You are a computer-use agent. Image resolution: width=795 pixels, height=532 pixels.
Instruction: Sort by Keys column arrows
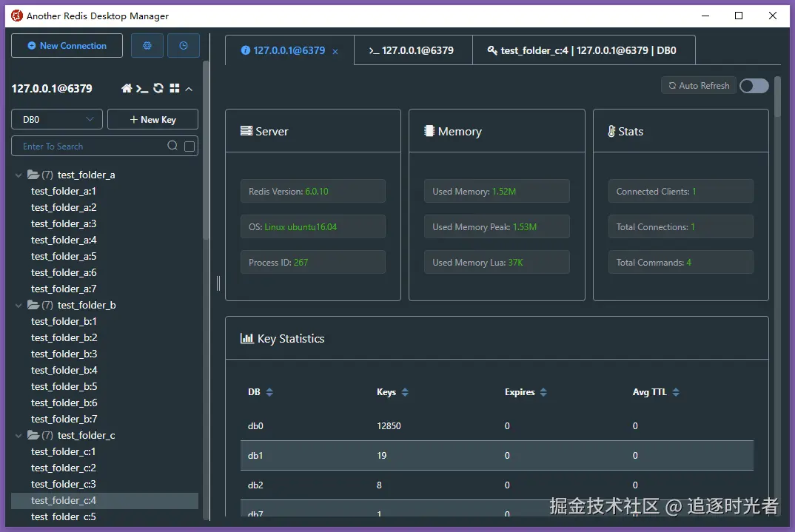pos(405,392)
